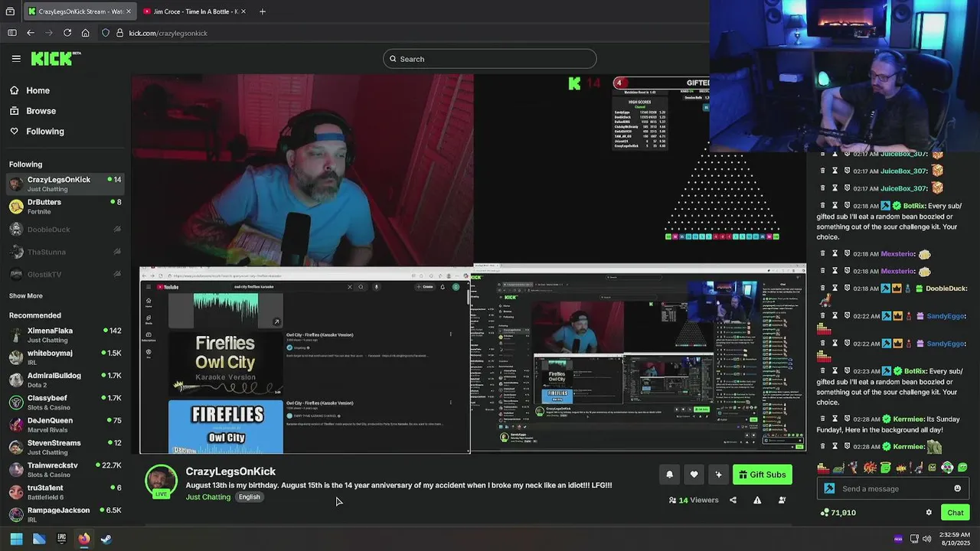Click the green speech bubble quick emote
Viewport: 980px width, 551px height.
tap(962, 468)
